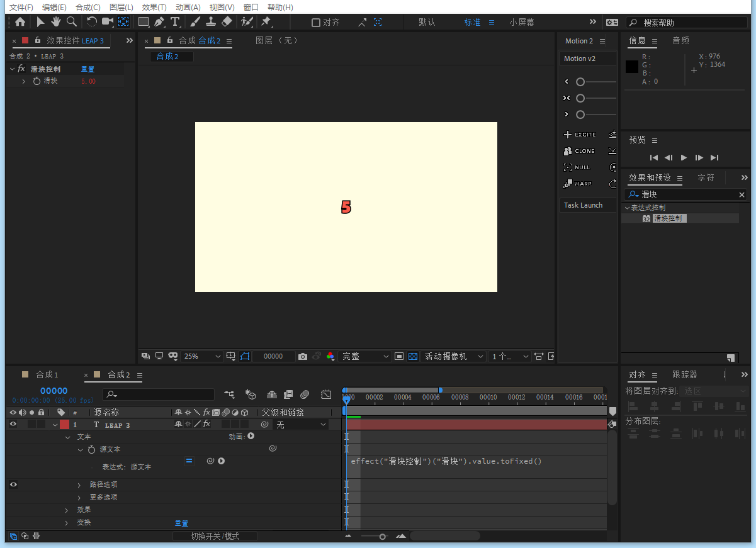Toggle the expression enable switch for 源文本

click(x=189, y=461)
